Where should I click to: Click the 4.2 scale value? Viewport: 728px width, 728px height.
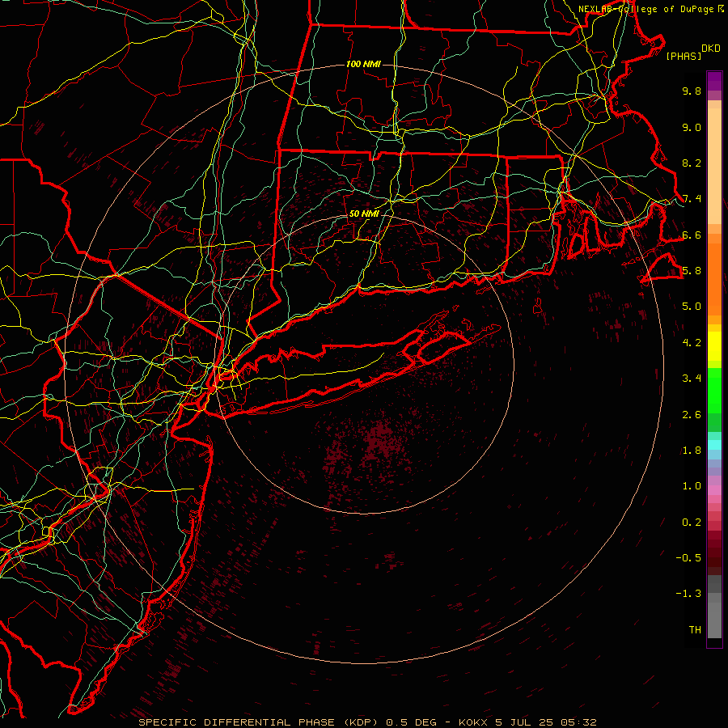(x=692, y=343)
